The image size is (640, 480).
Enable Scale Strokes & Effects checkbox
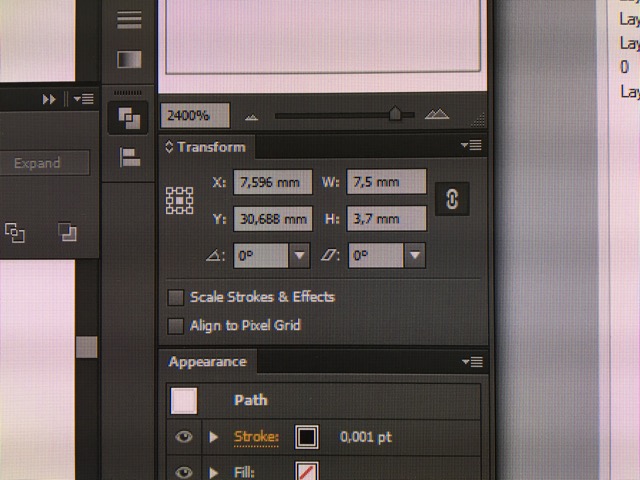(x=176, y=298)
